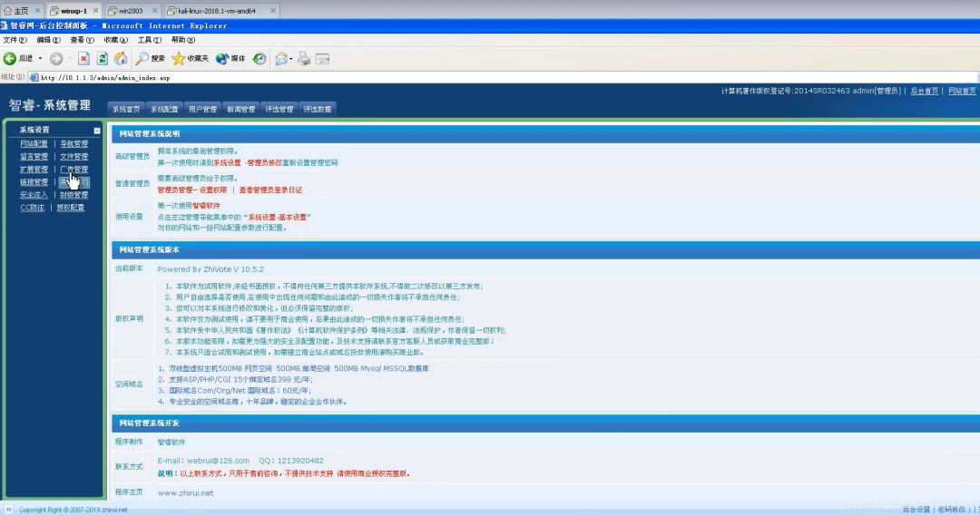The image size is (980, 516).
Task: Click the 导航管理 sidebar link
Action: pos(73,143)
